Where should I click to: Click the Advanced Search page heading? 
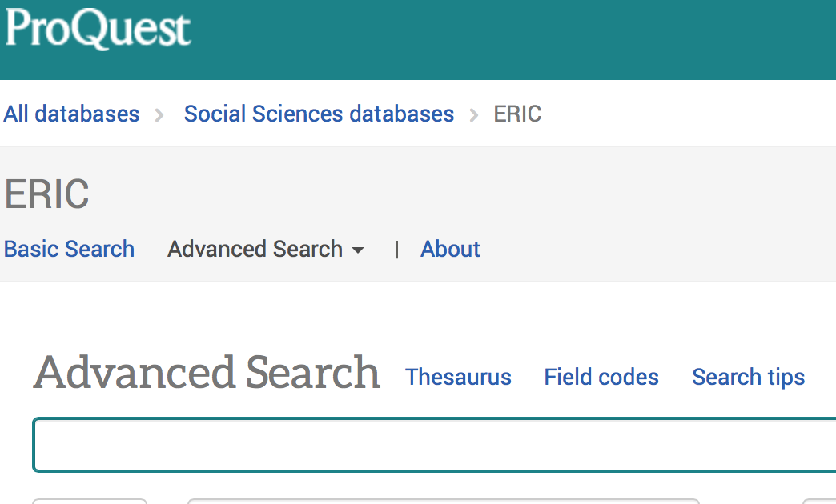click(207, 373)
